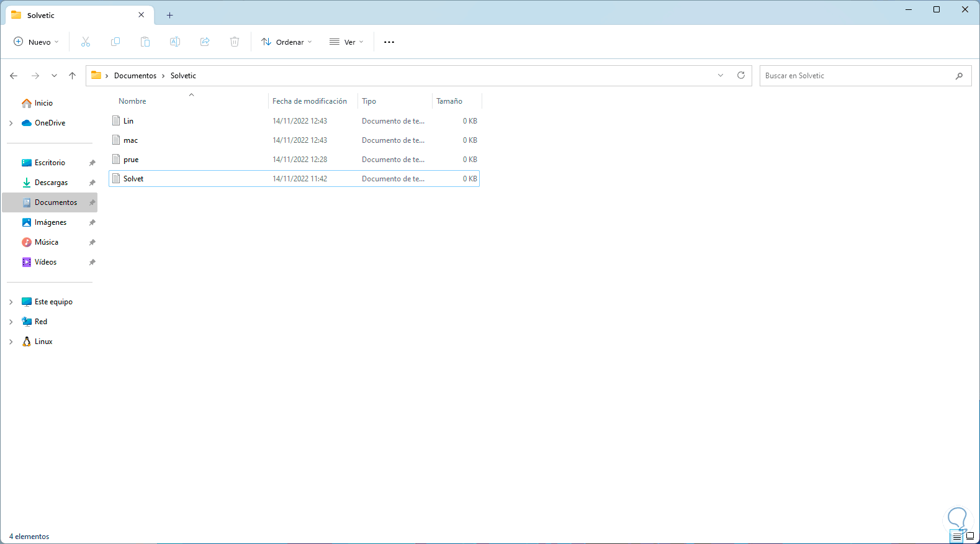Click the search magnifier icon
The width and height of the screenshot is (980, 544).
pos(959,76)
